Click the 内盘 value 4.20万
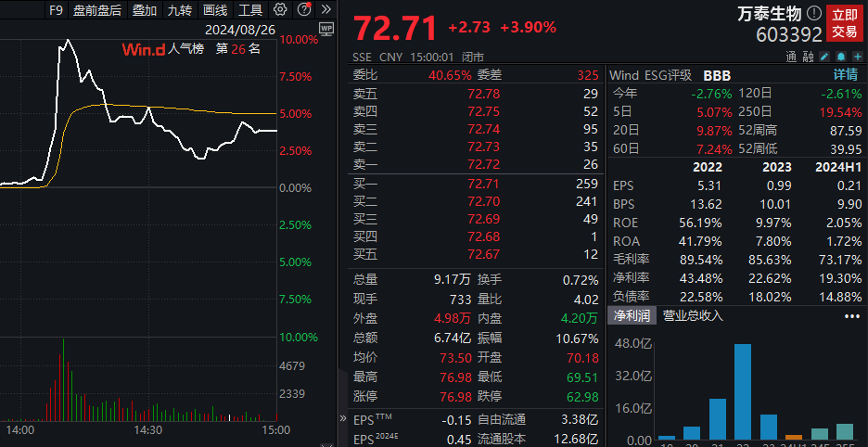The width and height of the screenshot is (868, 447). [x=580, y=318]
